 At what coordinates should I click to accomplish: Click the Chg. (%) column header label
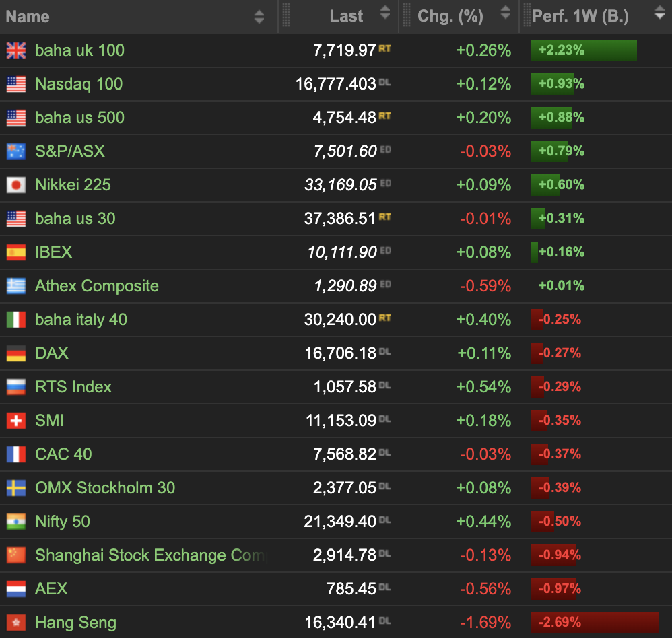coord(450,16)
